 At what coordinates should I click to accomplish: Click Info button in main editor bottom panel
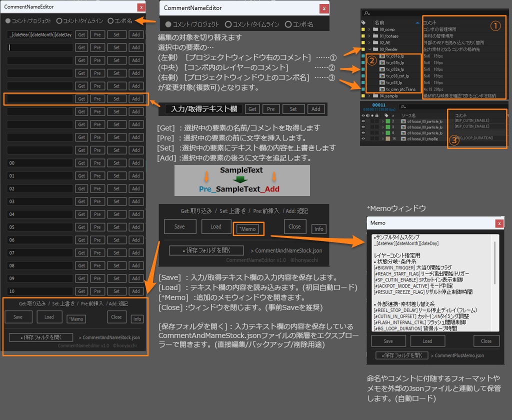[137, 319]
